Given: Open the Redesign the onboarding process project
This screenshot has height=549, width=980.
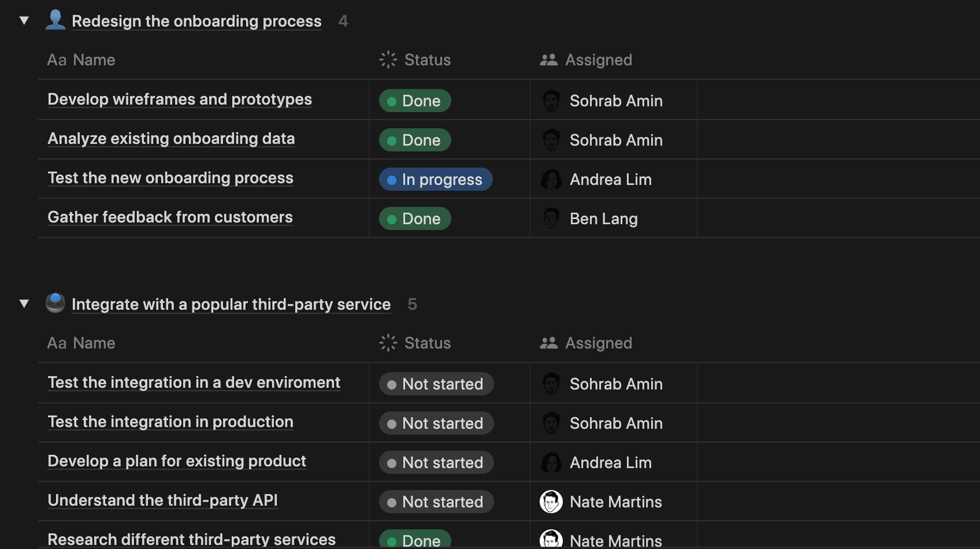Looking at the screenshot, I should pyautogui.click(x=196, y=21).
